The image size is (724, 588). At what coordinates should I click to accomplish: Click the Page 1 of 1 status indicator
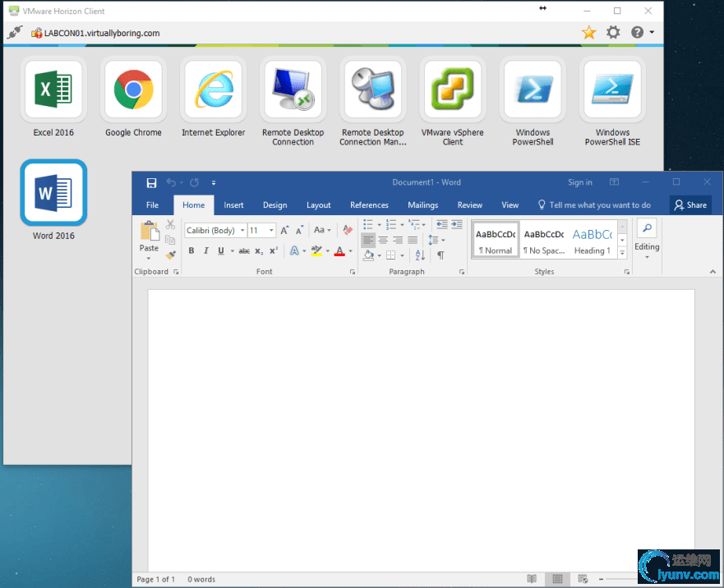point(156,579)
